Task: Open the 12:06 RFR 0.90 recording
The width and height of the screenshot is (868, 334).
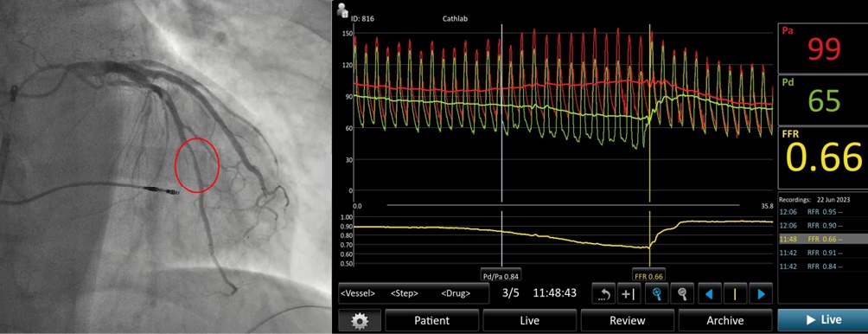Action: [x=822, y=226]
